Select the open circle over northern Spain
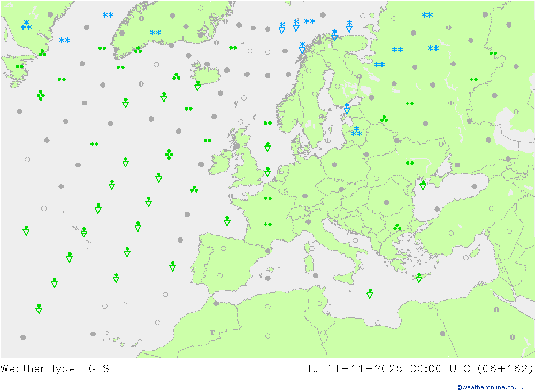The image size is (535, 392). pos(224,248)
